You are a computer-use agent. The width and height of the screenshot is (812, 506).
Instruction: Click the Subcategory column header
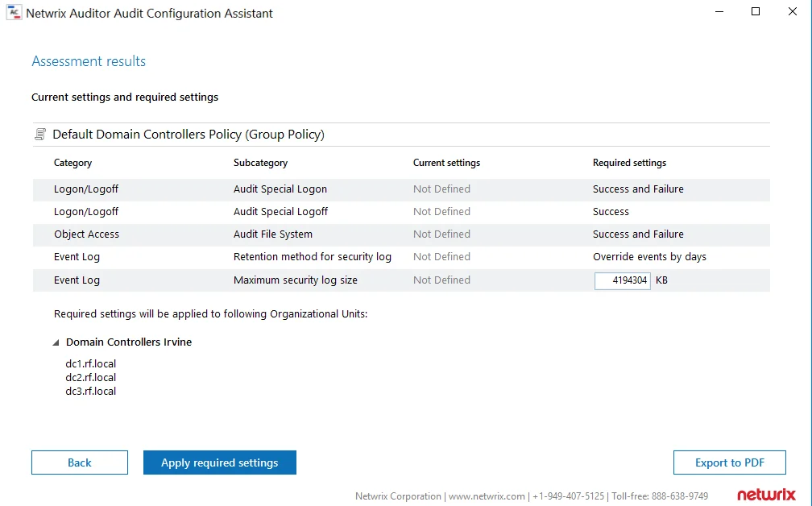coord(260,163)
